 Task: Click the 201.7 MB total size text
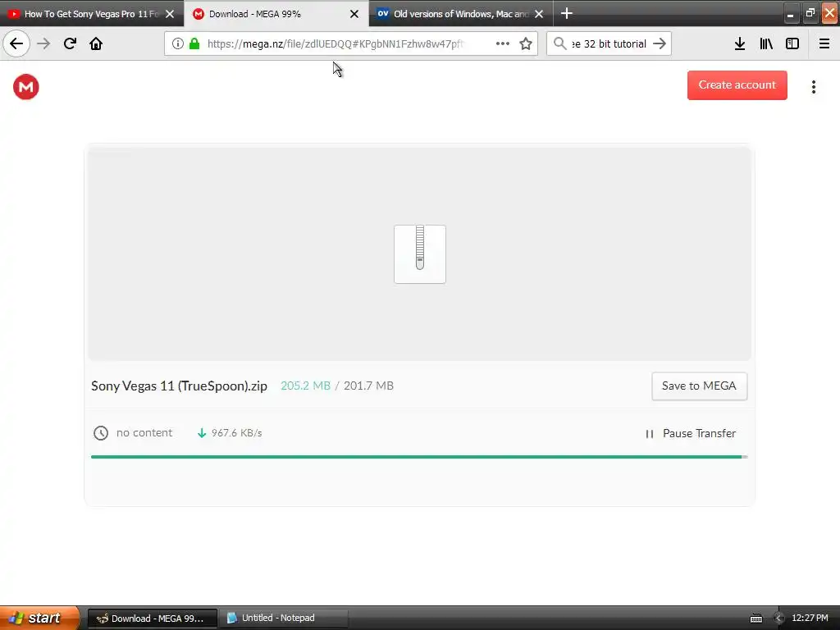(368, 386)
